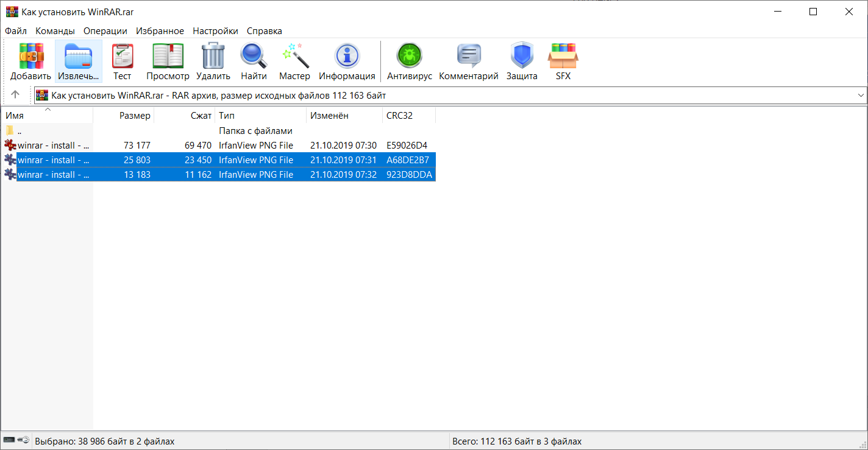The width and height of the screenshot is (868, 450).
Task: Click CRC32 value 923D8DDA
Action: pos(410,175)
